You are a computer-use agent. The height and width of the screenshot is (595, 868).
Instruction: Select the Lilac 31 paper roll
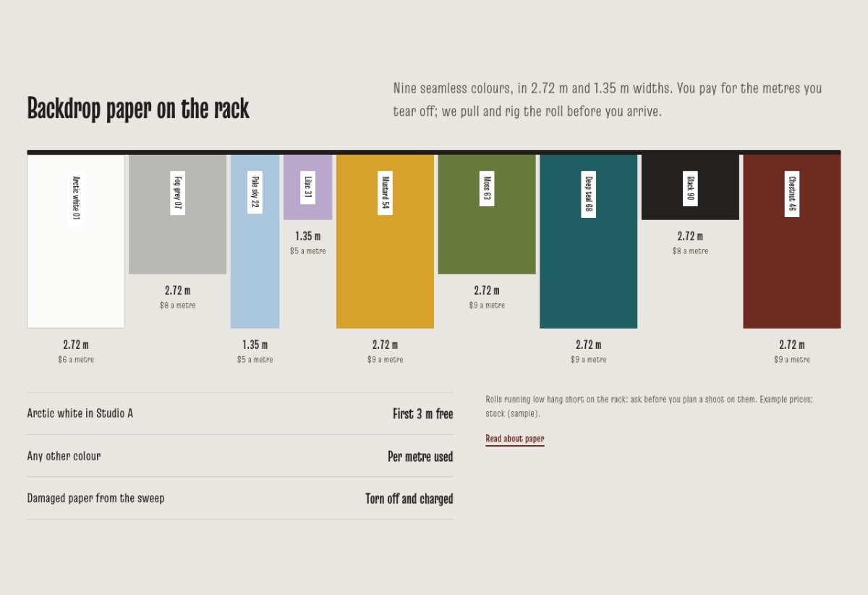[x=307, y=187]
